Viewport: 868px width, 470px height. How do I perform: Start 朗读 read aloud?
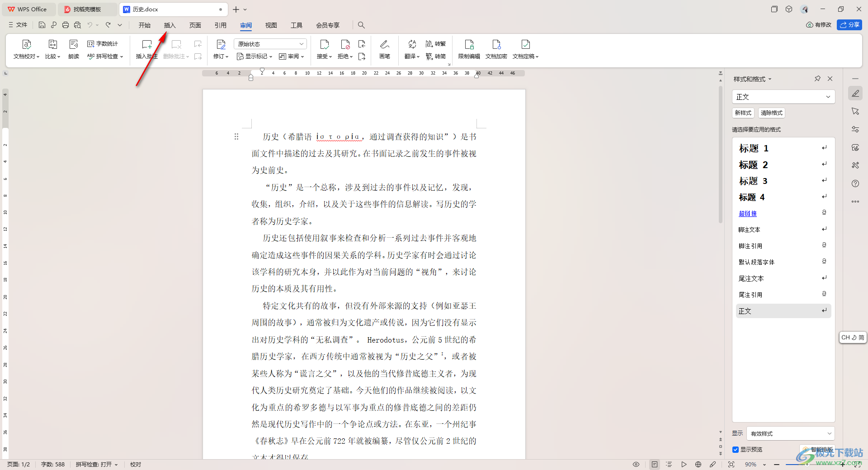tap(74, 50)
